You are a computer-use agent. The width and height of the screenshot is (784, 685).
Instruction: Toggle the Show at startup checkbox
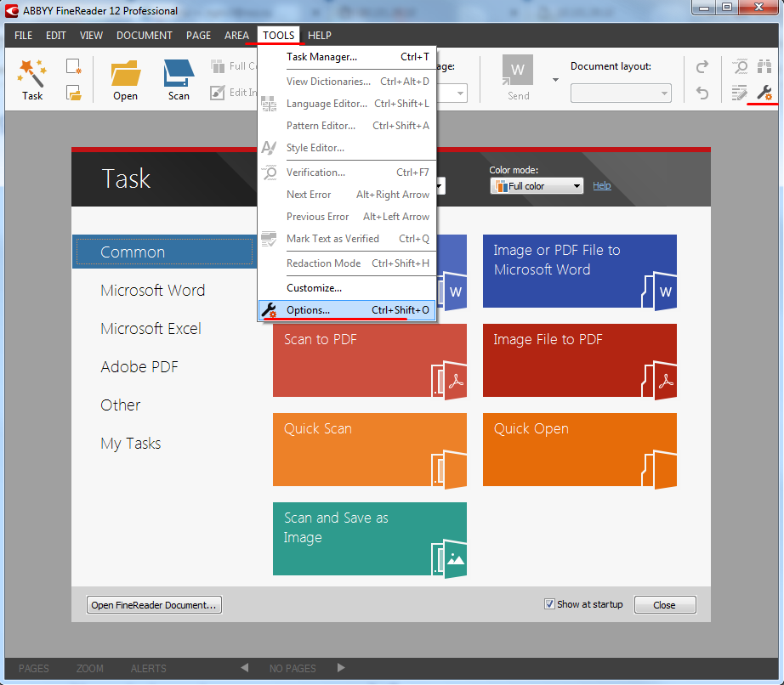pos(549,604)
